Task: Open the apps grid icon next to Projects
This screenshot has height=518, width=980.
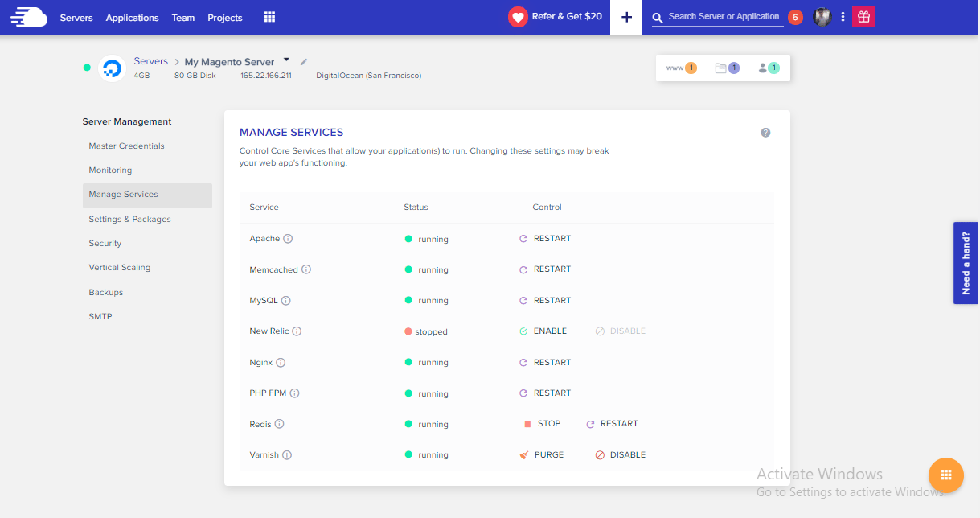Action: point(269,16)
